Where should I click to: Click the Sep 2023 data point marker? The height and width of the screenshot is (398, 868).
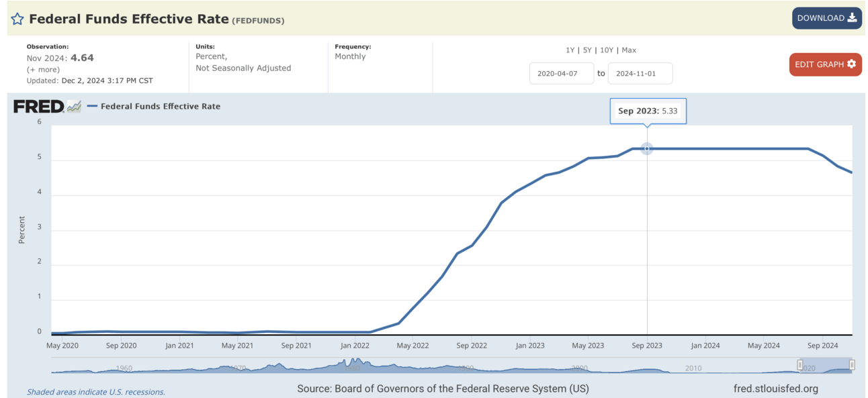click(x=647, y=148)
